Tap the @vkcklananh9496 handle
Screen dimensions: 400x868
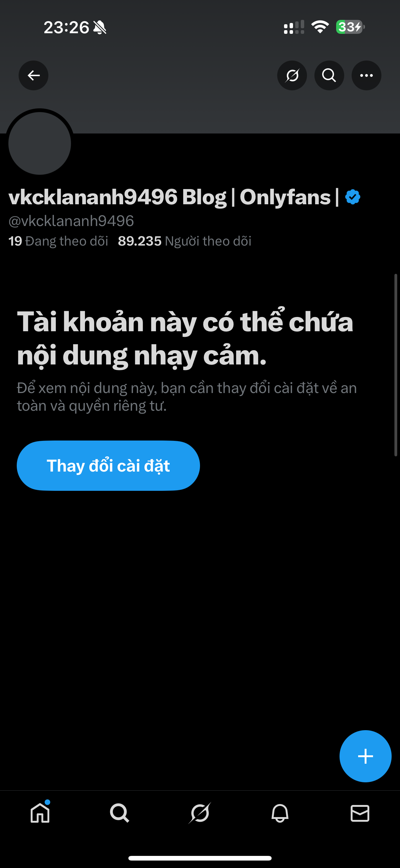click(71, 221)
